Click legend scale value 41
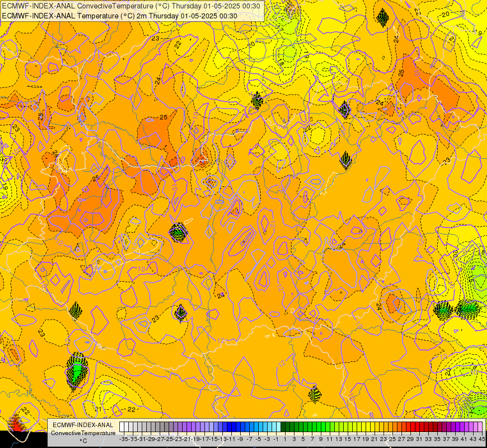The image size is (487, 448). [x=464, y=439]
